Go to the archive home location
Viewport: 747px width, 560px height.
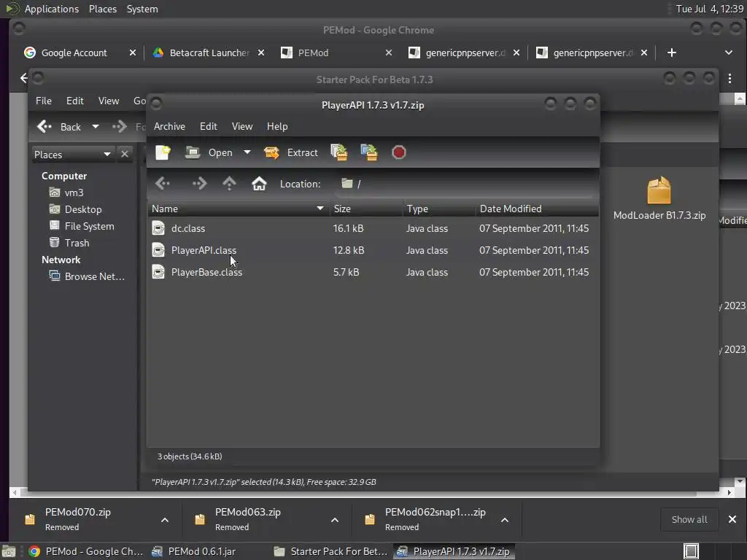pyautogui.click(x=259, y=183)
